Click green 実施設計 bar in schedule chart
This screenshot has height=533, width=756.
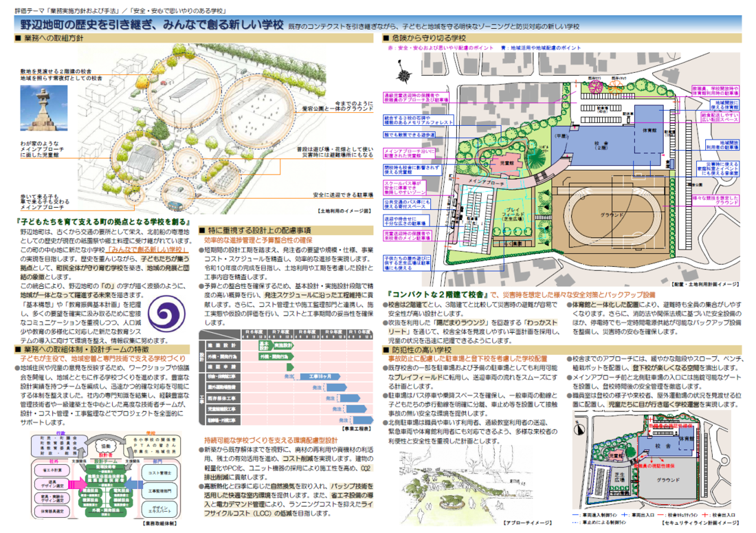tap(283, 345)
